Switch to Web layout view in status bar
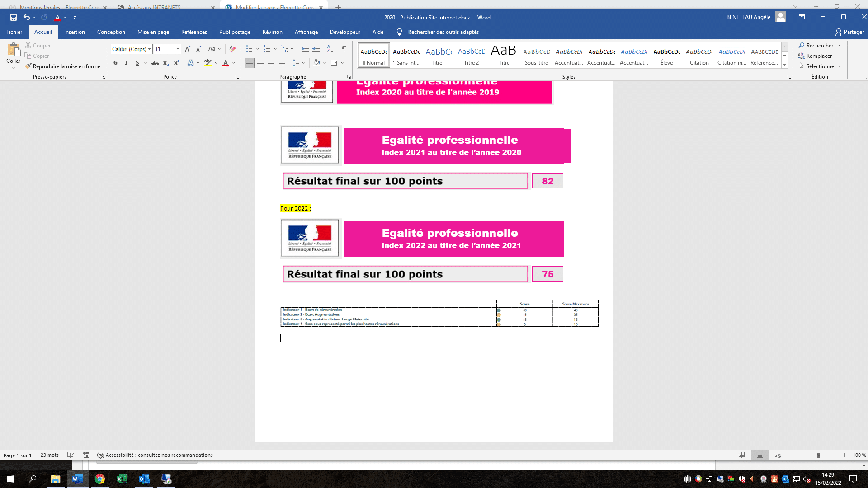This screenshot has width=868, height=488. [x=778, y=455]
